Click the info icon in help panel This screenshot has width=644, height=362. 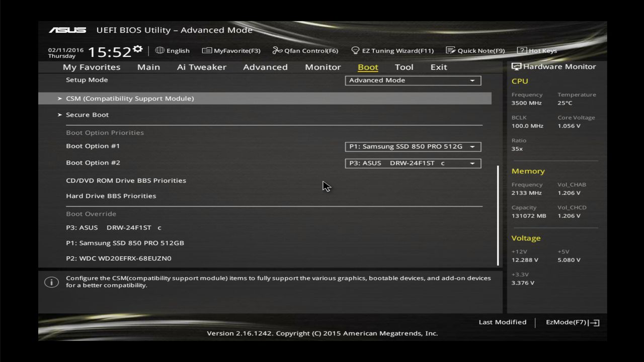[x=51, y=282]
